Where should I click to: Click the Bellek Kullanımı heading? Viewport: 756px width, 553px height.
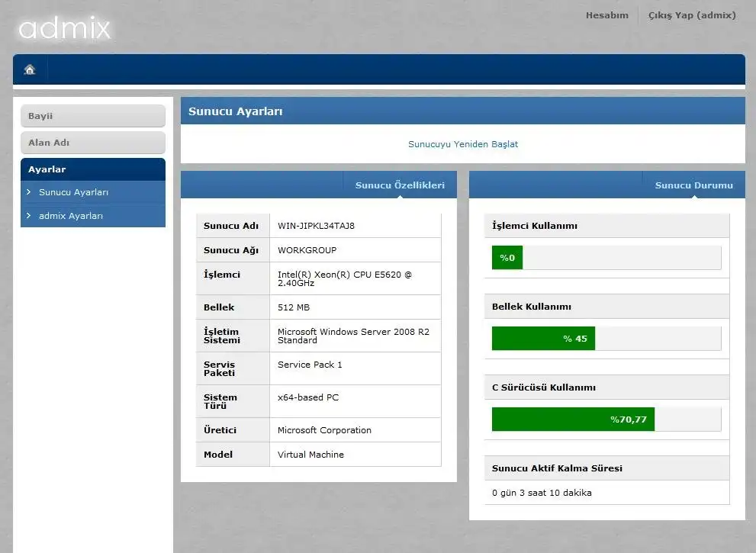[x=531, y=307]
